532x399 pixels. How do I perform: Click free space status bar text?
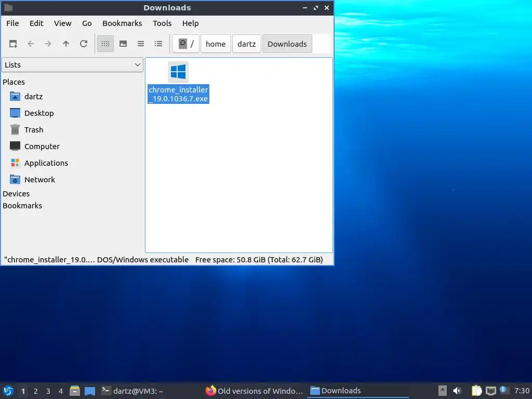tap(259, 260)
